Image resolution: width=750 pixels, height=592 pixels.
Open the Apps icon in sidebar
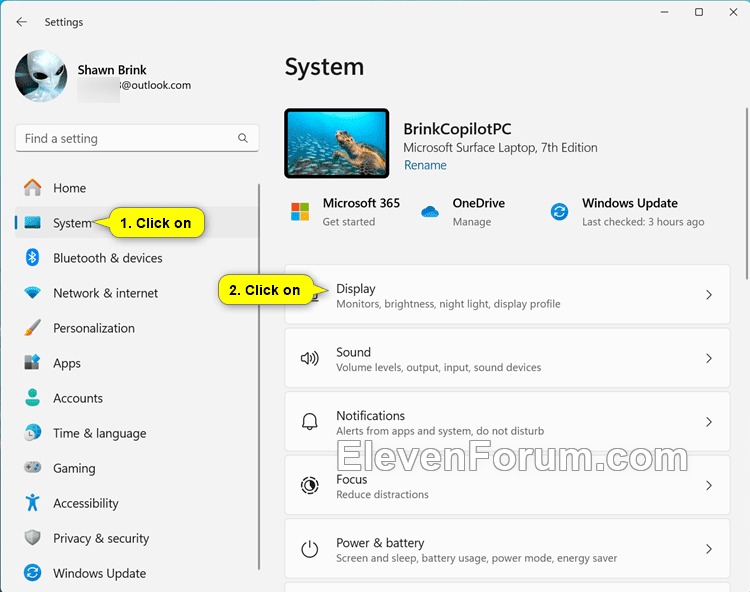(x=33, y=362)
